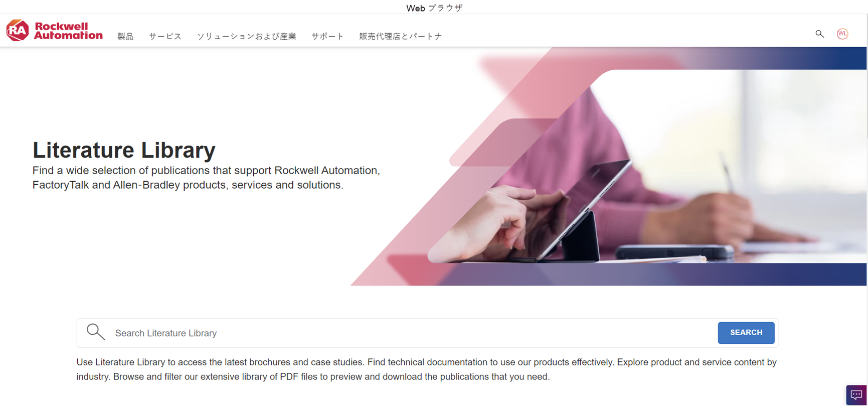Click the paragraph beginning Use Literature Library
Screen dimensions: 868x406
(426, 369)
